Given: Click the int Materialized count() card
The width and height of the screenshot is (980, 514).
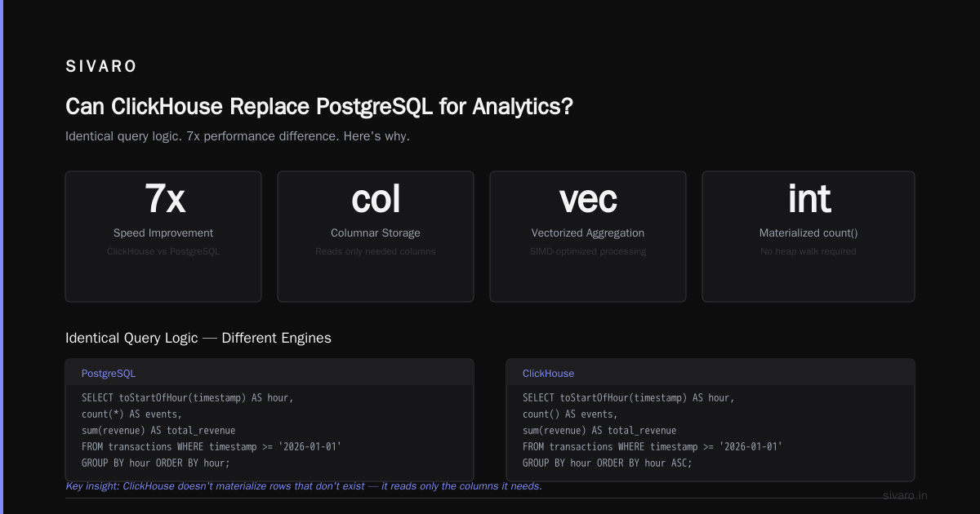Looking at the screenshot, I should tap(808, 237).
